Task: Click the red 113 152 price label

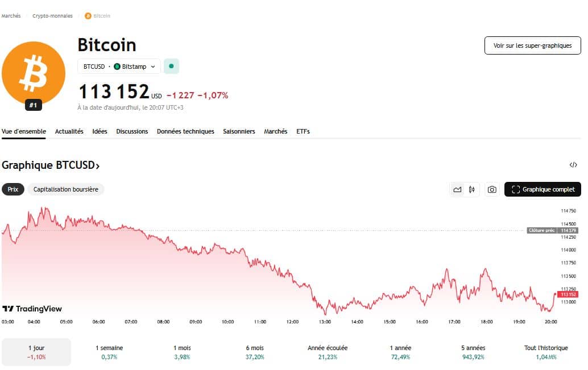Action: [568, 294]
